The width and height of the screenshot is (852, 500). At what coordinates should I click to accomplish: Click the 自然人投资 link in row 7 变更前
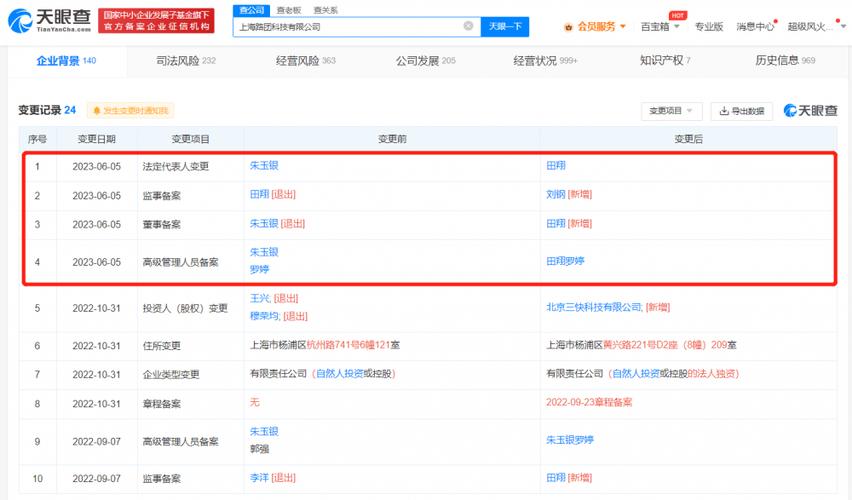[x=340, y=374]
